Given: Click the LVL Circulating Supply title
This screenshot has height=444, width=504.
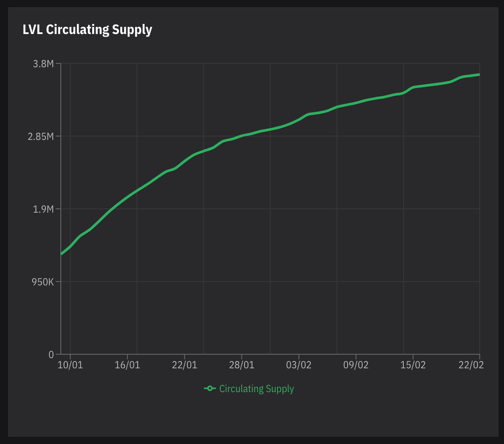Looking at the screenshot, I should [x=88, y=30].
